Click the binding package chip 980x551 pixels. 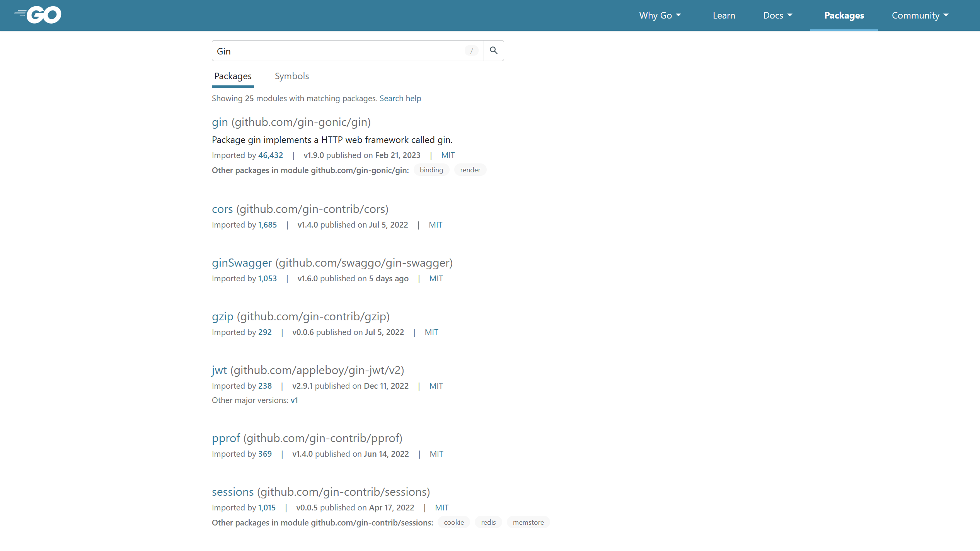click(431, 170)
